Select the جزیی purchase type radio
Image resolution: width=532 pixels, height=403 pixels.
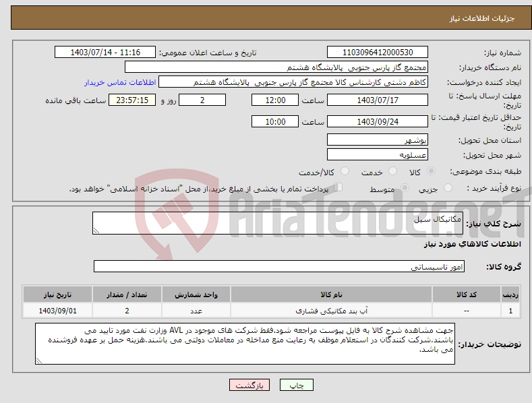[x=448, y=187]
